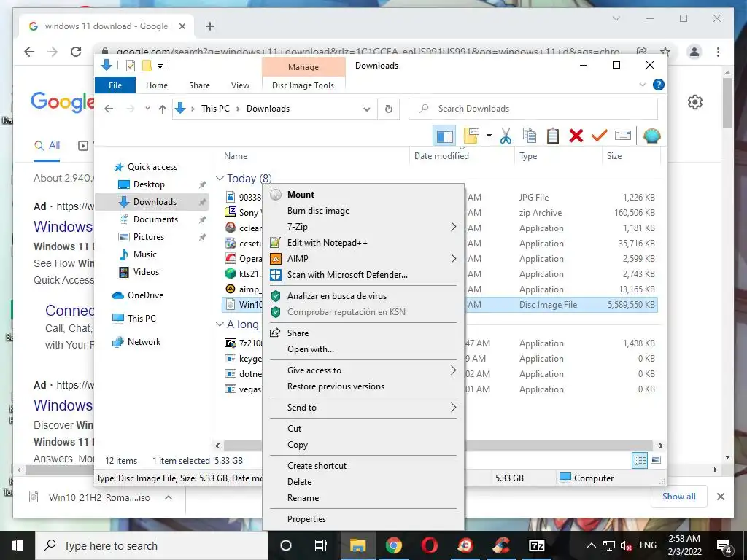Collapse the A long time ago group
Image resolution: width=747 pixels, height=560 pixels.
[x=220, y=324]
